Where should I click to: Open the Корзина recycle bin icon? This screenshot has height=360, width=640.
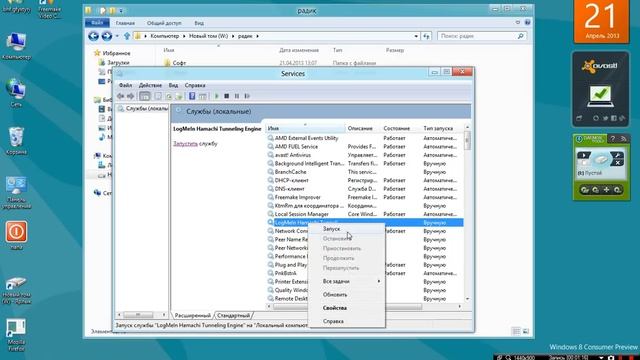tap(16, 141)
